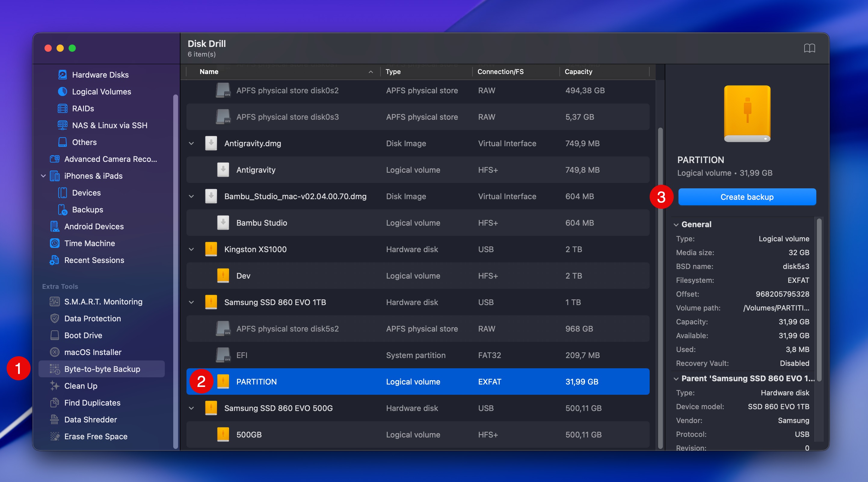Open the Find Duplicates tool
The image size is (868, 482).
pos(92,403)
